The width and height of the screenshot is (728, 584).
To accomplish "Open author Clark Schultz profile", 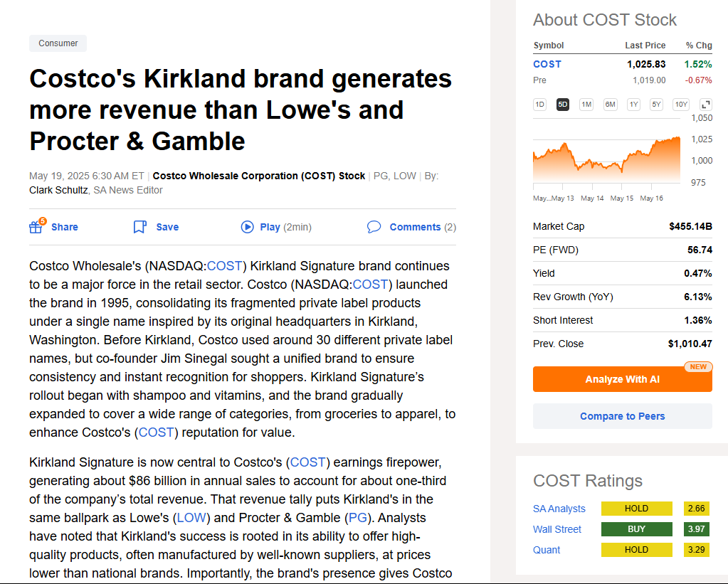I will click(58, 190).
